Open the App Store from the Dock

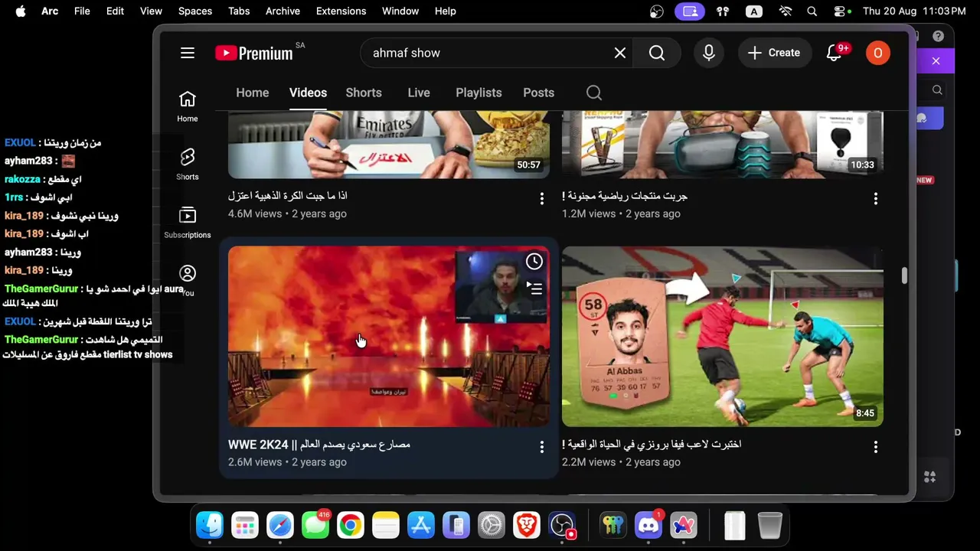tap(421, 525)
